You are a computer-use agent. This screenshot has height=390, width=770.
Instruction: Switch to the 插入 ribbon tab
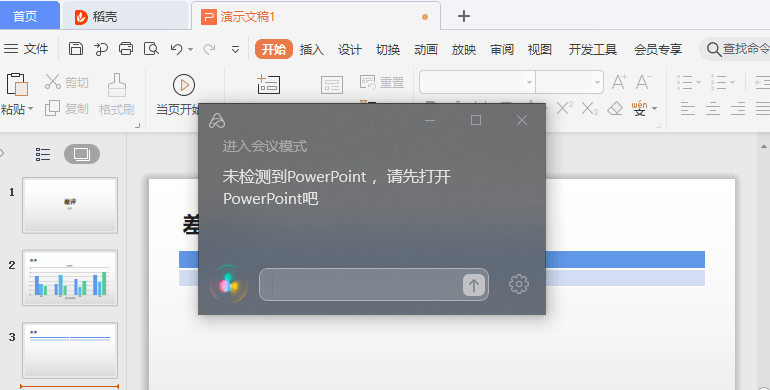point(311,49)
